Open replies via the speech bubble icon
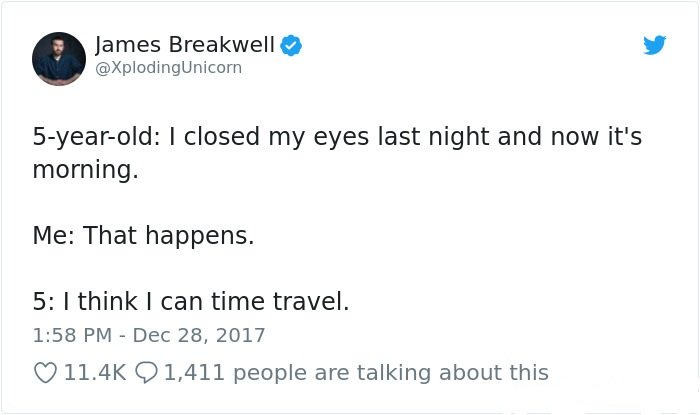700x415 pixels. pyautogui.click(x=146, y=373)
